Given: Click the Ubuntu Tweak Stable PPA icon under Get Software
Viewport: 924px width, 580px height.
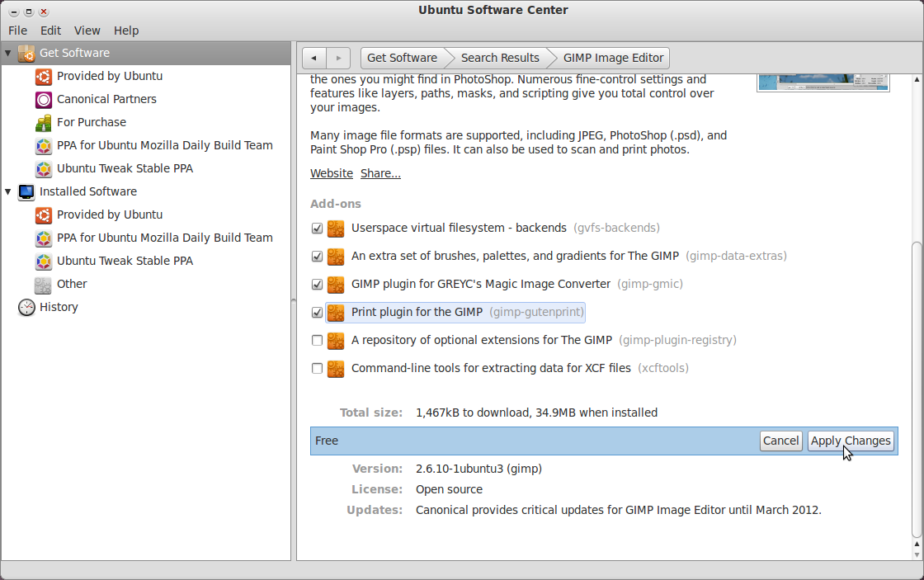Looking at the screenshot, I should click(44, 168).
